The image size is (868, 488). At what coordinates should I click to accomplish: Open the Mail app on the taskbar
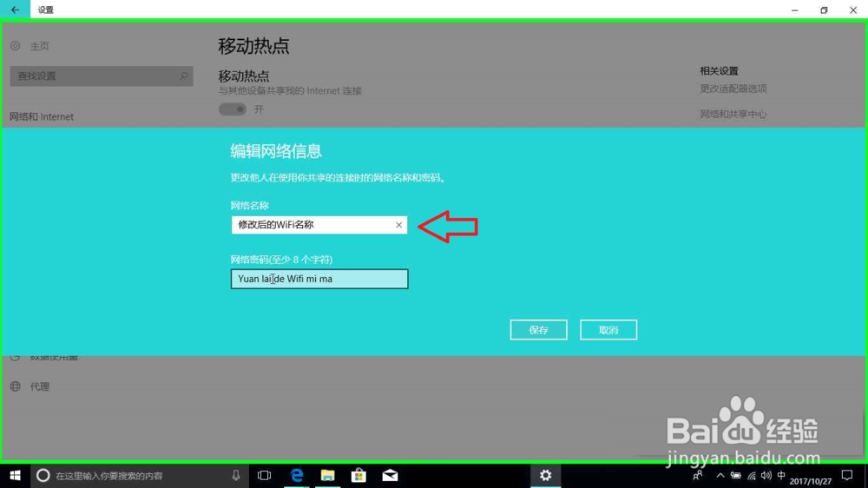click(x=390, y=475)
